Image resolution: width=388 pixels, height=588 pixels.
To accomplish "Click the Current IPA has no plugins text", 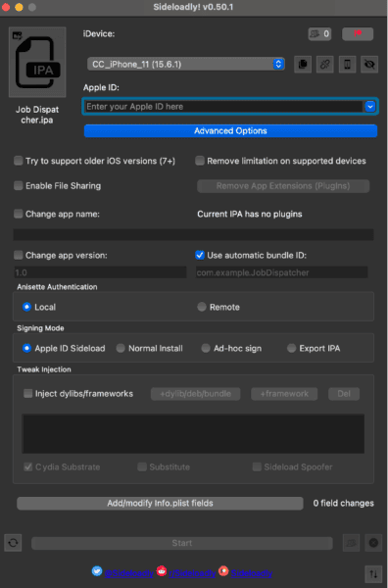I will tap(250, 214).
